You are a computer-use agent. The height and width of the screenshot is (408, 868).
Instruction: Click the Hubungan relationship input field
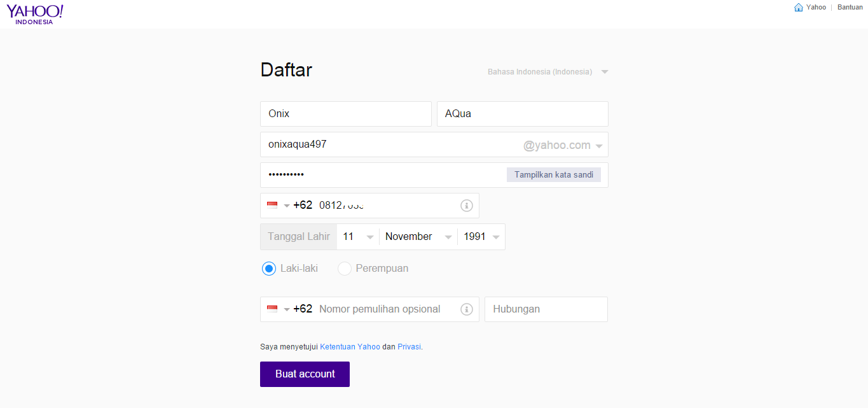coord(546,309)
